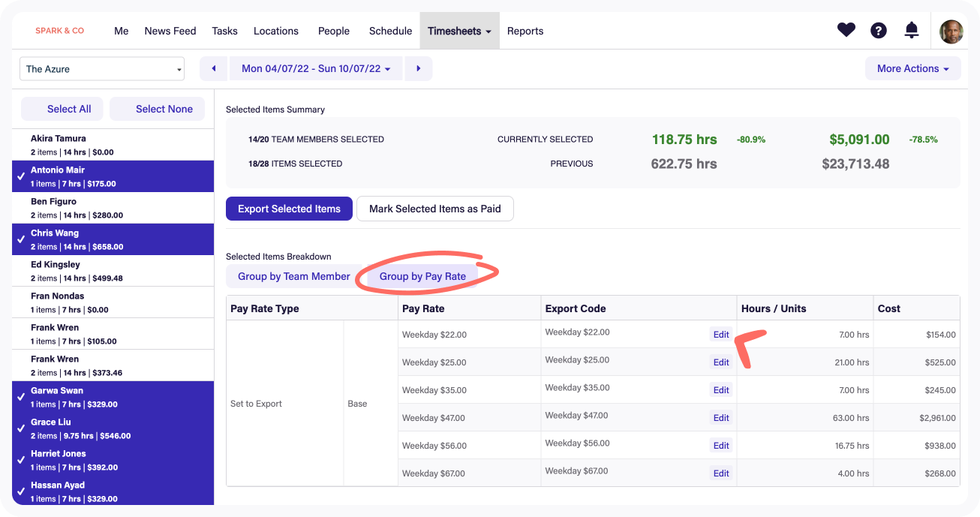The image size is (980, 517).
Task: Open help via the question mark icon
Action: point(879,31)
